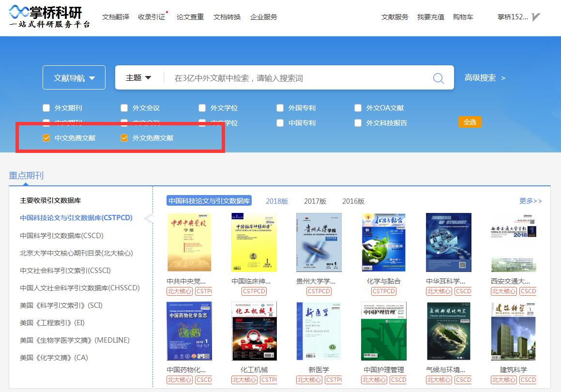
Task: Check the 中国专利 checkbox
Action: pos(280,122)
